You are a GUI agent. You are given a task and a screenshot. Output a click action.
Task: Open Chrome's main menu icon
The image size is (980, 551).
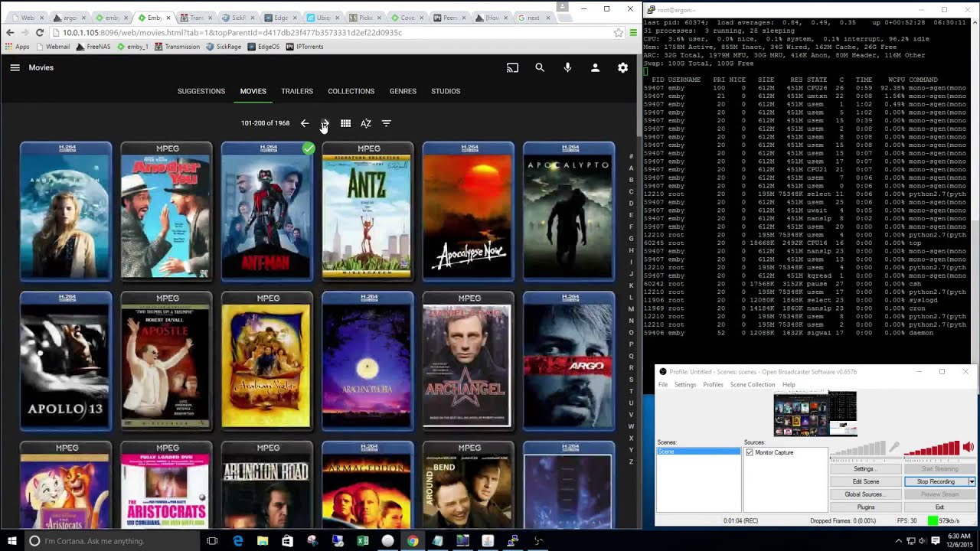(633, 33)
